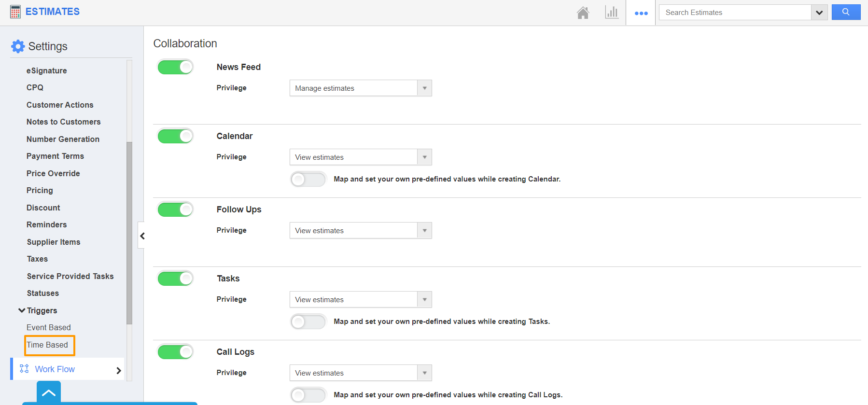Viewport: 868px width, 405px height.
Task: Open the more options three-dots menu
Action: [x=641, y=13]
